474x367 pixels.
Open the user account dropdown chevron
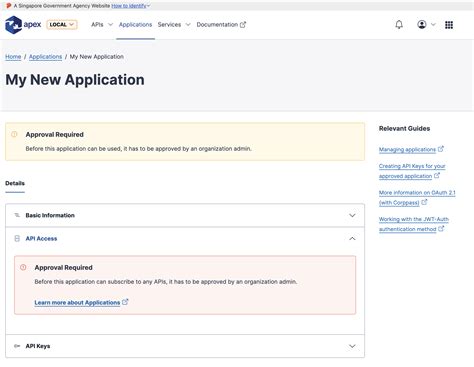click(433, 25)
